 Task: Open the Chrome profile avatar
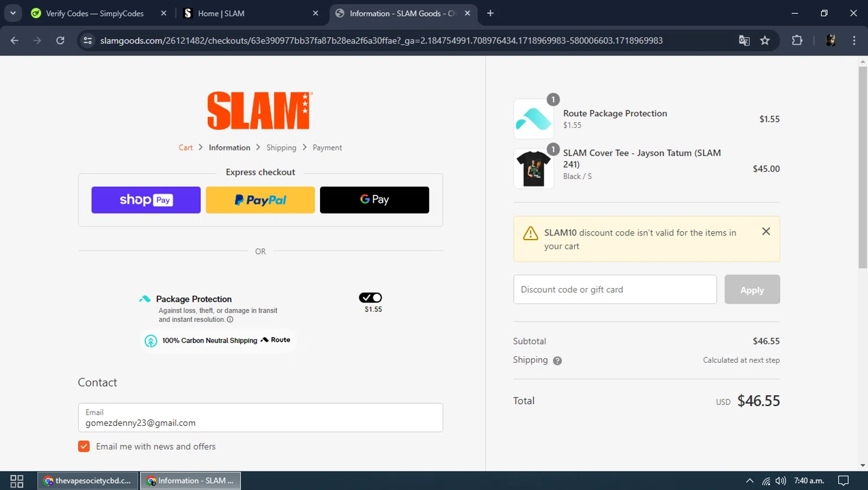tap(831, 40)
